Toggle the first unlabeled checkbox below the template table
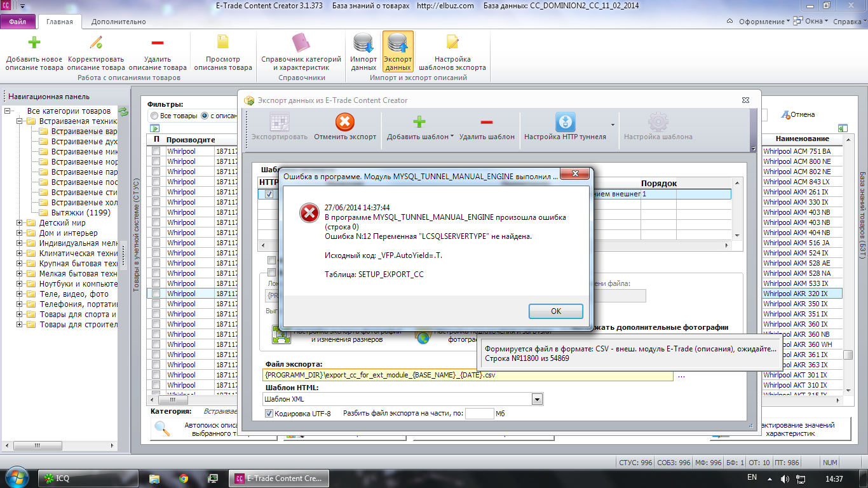Screen dimensions: 868x488 click(272, 261)
